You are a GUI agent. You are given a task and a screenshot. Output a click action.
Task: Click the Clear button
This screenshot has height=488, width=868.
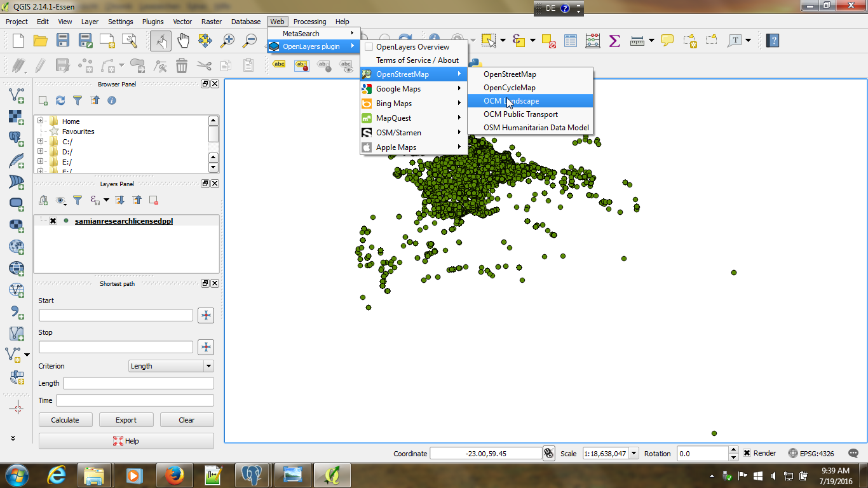click(187, 420)
